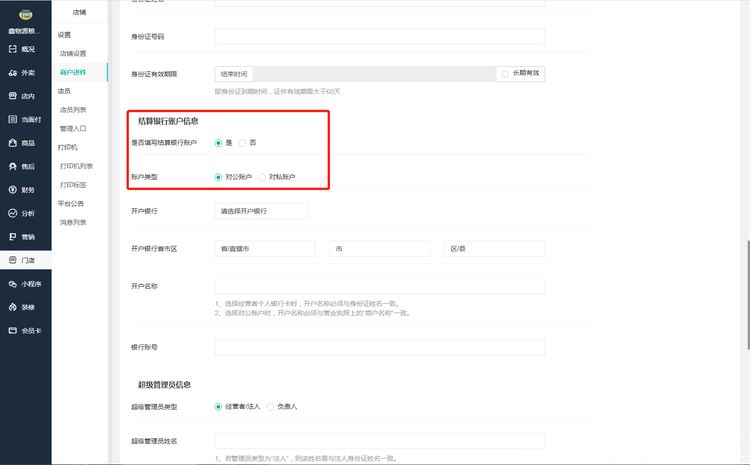Click the 超级管理员姓名 input field
This screenshot has height=465, width=750.
coord(379,441)
